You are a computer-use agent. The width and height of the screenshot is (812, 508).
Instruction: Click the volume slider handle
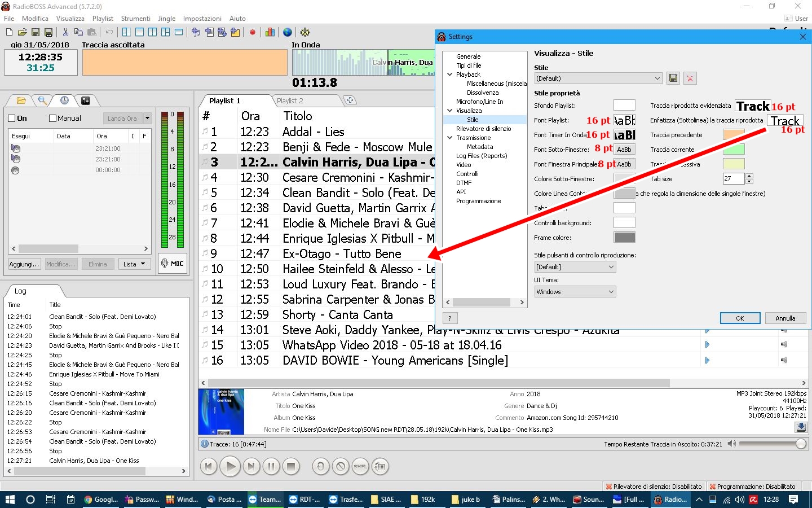click(801, 444)
